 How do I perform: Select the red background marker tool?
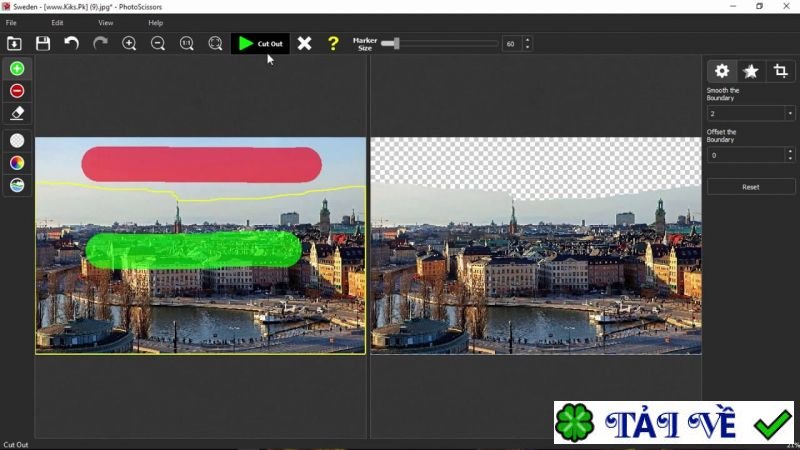click(17, 91)
